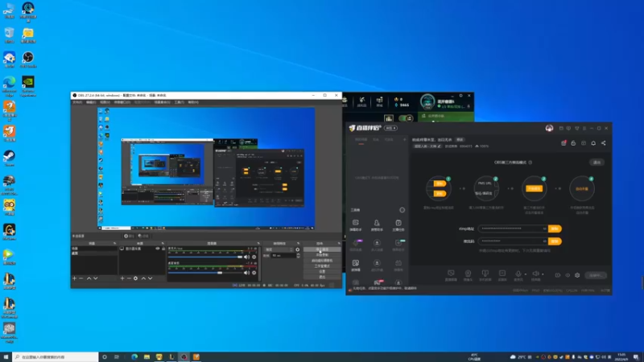Open the third toolbox tool with calendar icon
This screenshot has width=644, height=362.
398,225
